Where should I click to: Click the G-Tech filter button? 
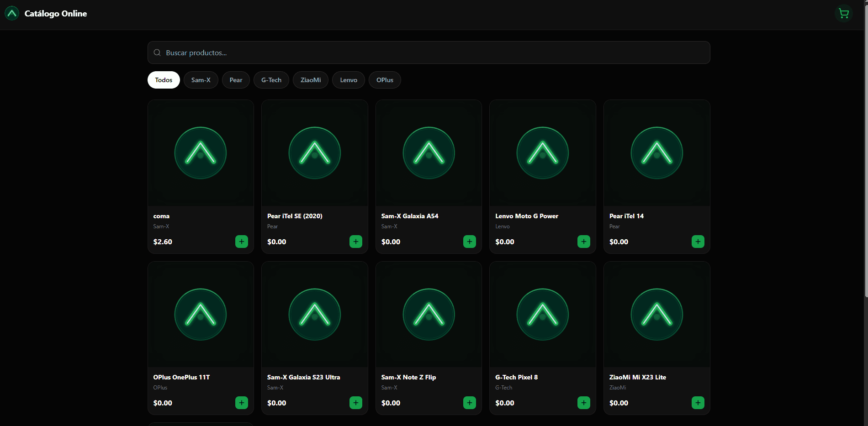coord(271,80)
